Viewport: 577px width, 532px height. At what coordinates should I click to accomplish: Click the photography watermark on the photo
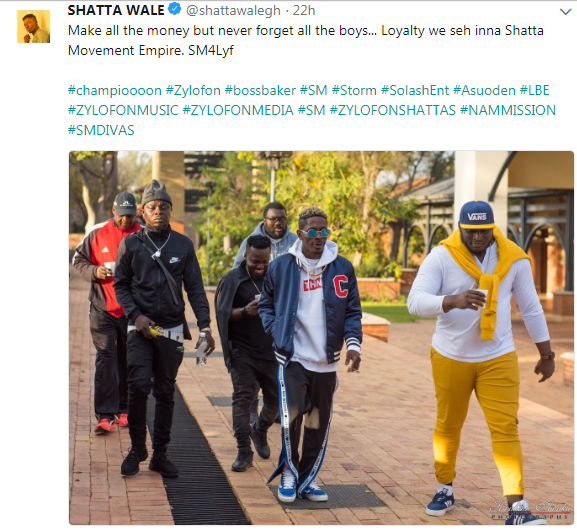(531, 510)
